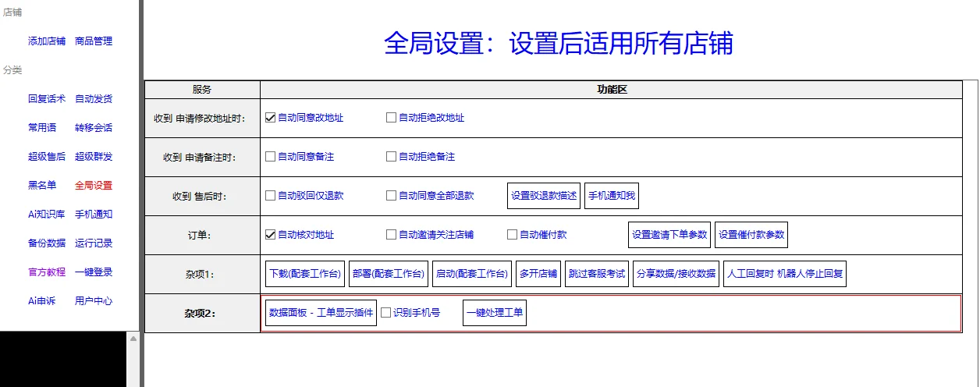Enable 自动同意全部退款 checkbox
The image size is (980, 387).
tap(392, 196)
